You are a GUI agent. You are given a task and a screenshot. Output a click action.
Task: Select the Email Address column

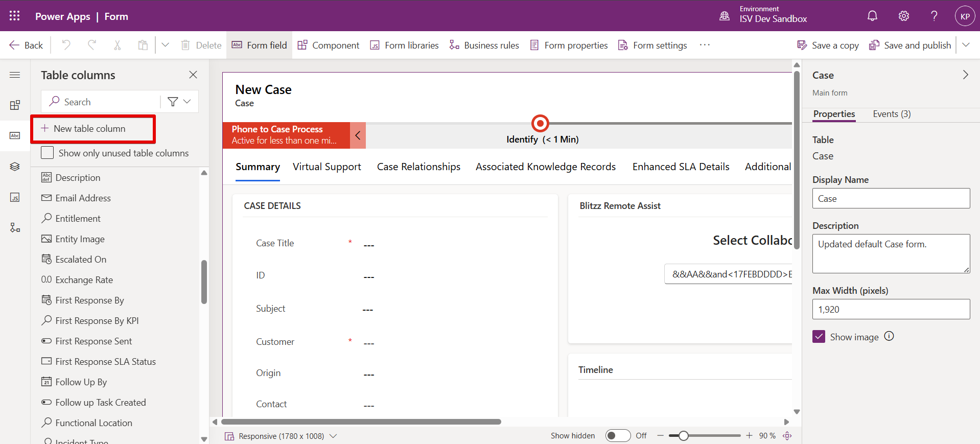(76, 198)
